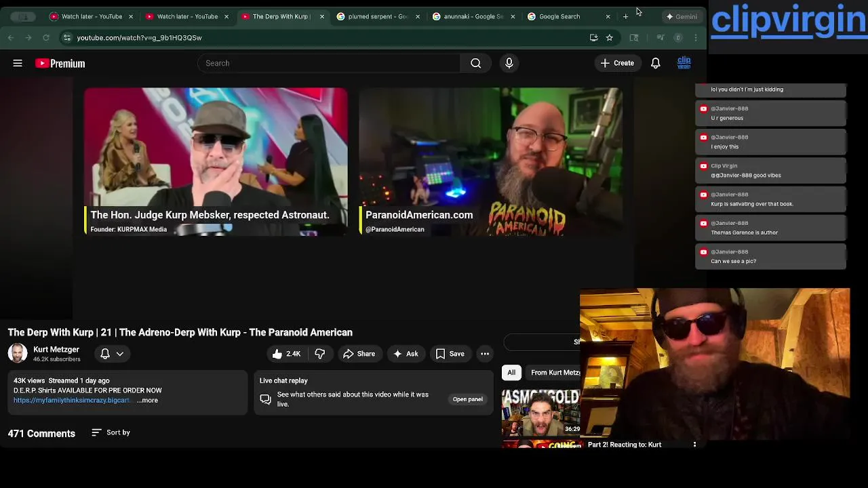Open the Chrome three-dot menu
Viewport: 868px width, 488px height.
(696, 38)
